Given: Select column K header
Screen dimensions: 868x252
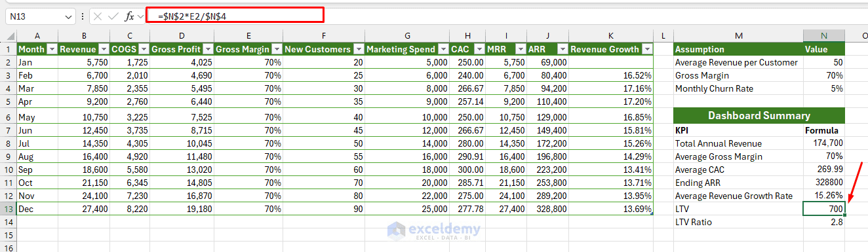Looking at the screenshot, I should tap(611, 35).
